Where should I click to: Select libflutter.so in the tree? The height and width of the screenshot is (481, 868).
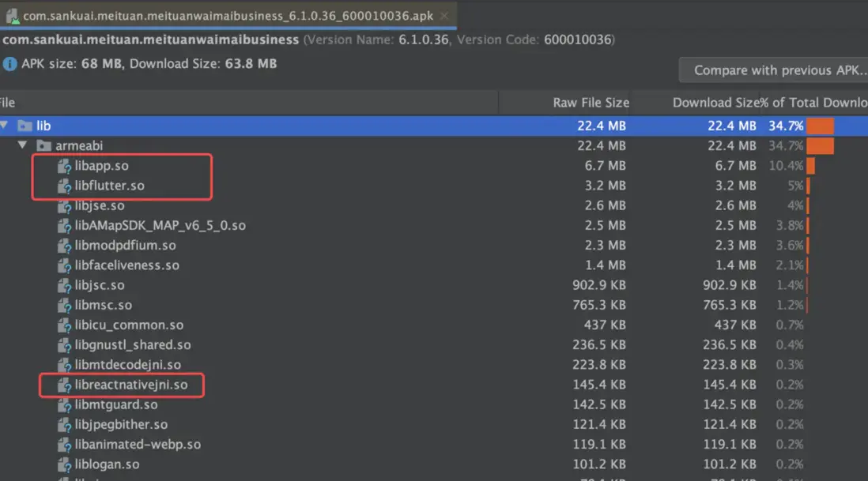coord(110,186)
